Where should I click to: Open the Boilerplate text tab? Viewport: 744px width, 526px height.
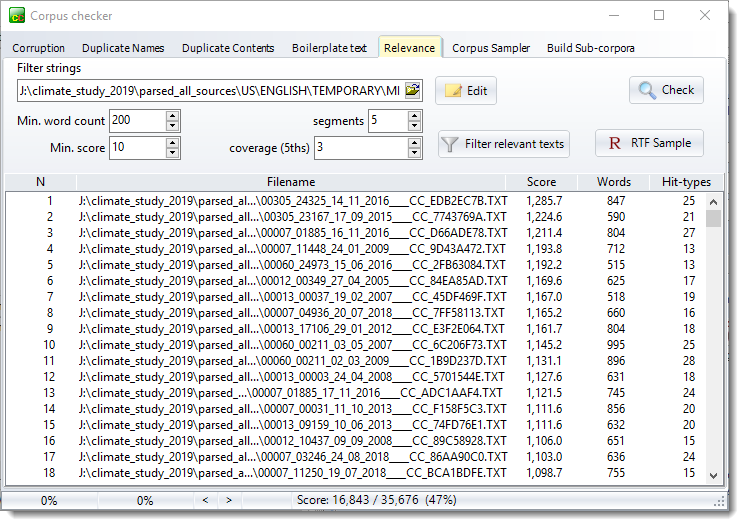tap(329, 48)
